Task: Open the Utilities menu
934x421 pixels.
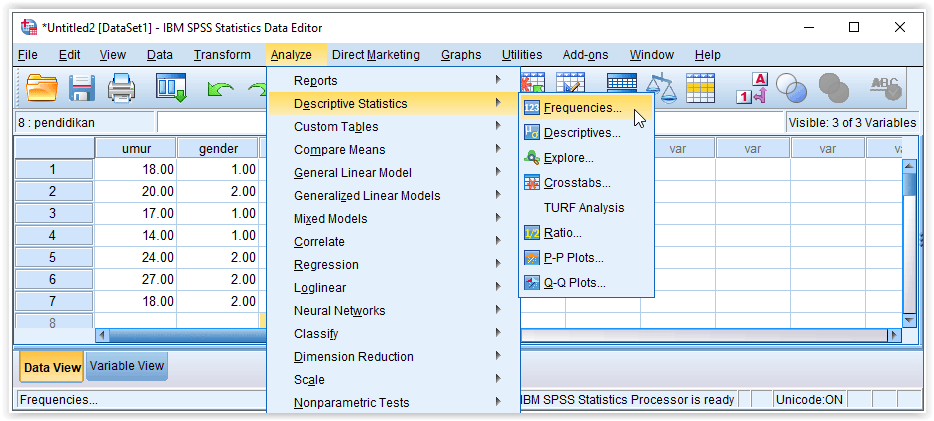Action: 522,55
